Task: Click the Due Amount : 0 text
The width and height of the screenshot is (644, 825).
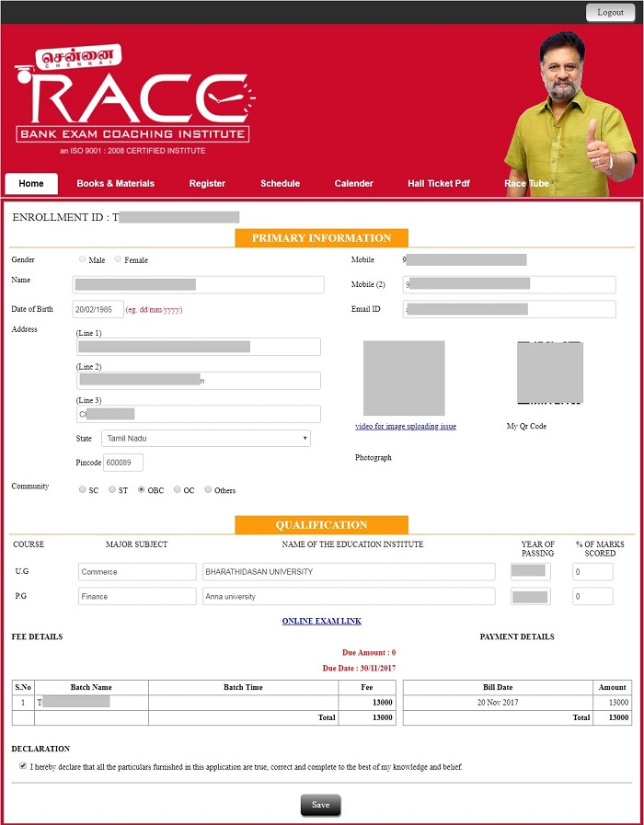Action: coord(369,652)
